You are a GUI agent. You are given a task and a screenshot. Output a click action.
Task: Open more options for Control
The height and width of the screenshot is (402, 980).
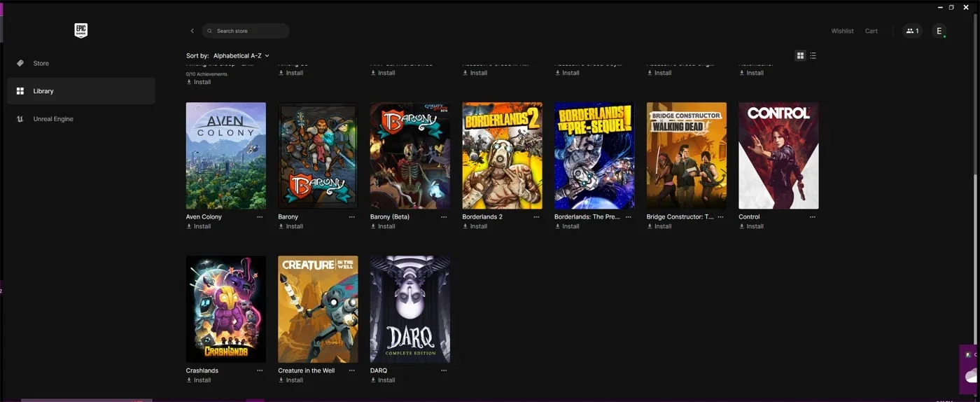[x=813, y=217]
